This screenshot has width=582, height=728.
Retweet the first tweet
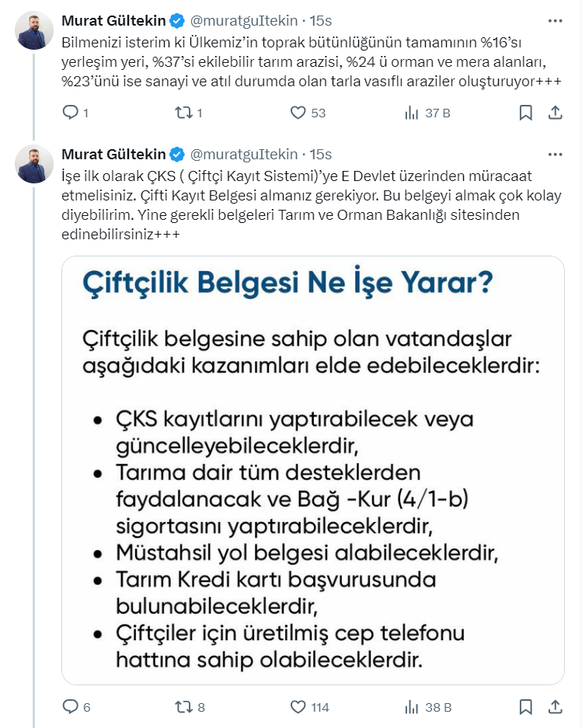184,113
